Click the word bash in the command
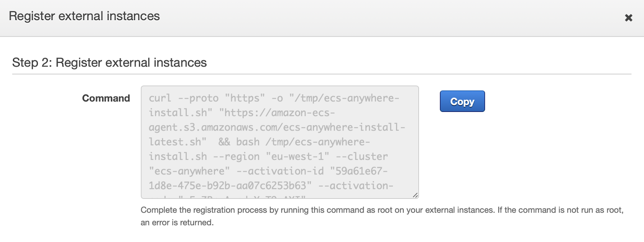The height and width of the screenshot is (242, 644). (x=248, y=142)
